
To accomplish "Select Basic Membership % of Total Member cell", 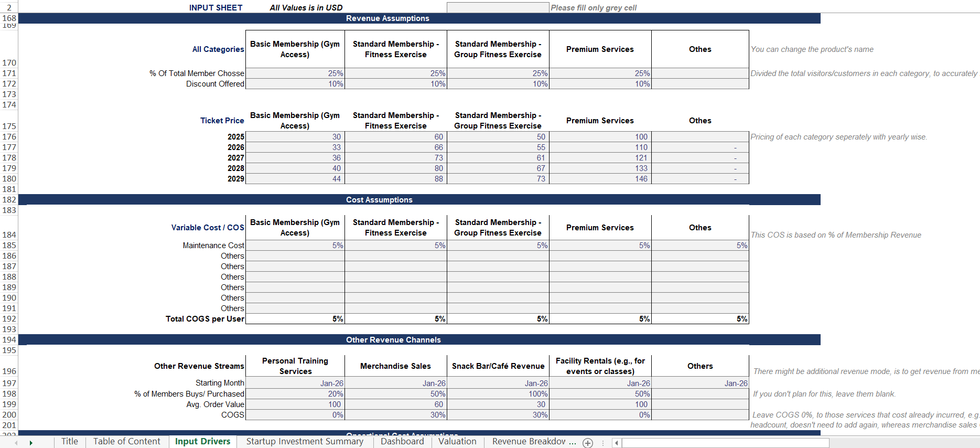I will click(295, 73).
